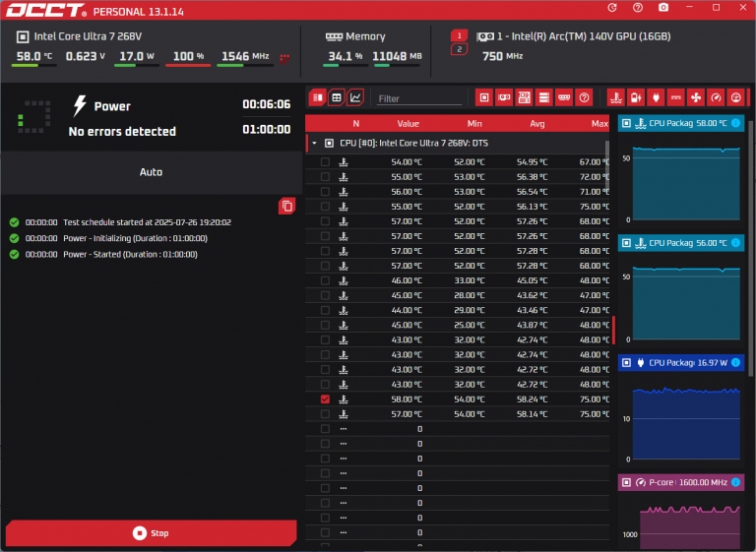The image size is (756, 552).
Task: Click the CPU temperature 58.0 °C bar
Action: click(x=33, y=65)
